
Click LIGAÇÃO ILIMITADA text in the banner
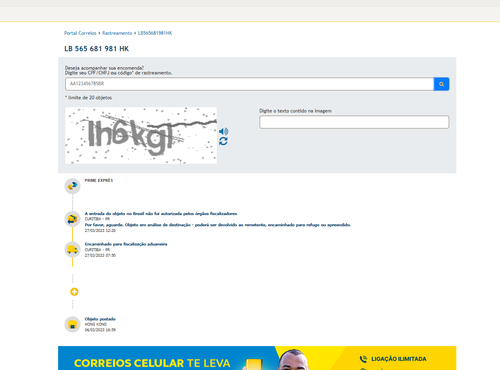click(399, 359)
